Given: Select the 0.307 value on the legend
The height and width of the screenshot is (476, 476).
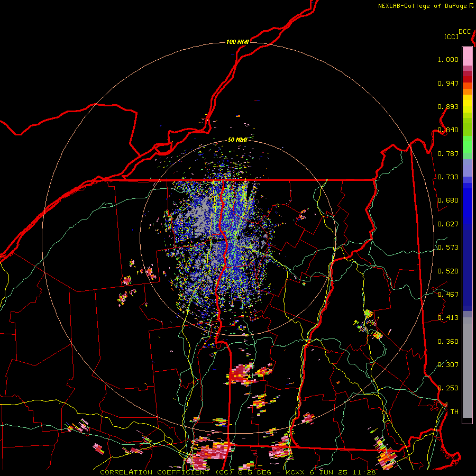Looking at the screenshot, I should (448, 365).
